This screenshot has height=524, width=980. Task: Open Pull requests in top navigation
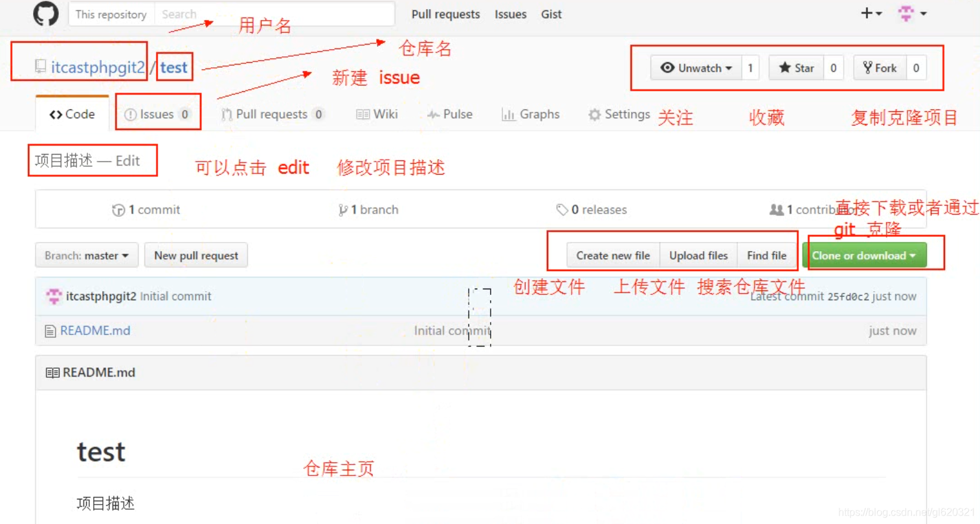coord(445,14)
